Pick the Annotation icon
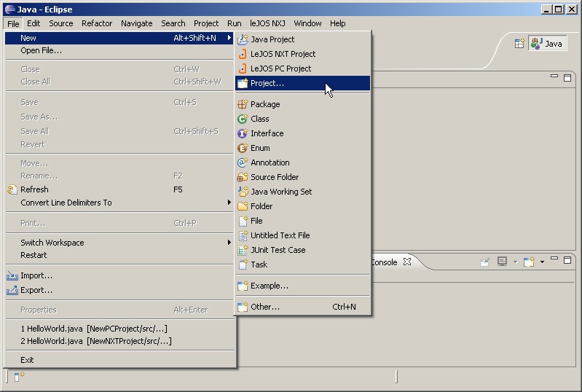 pyautogui.click(x=243, y=162)
